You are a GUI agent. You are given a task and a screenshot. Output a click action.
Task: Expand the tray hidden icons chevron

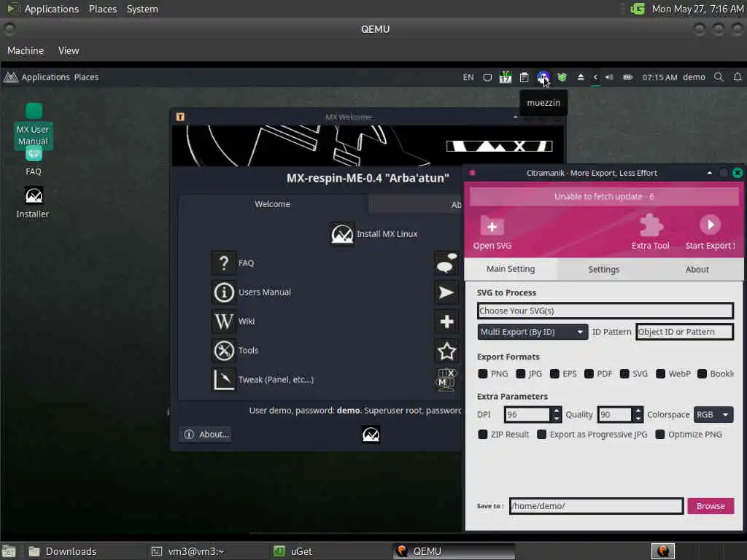(x=595, y=77)
